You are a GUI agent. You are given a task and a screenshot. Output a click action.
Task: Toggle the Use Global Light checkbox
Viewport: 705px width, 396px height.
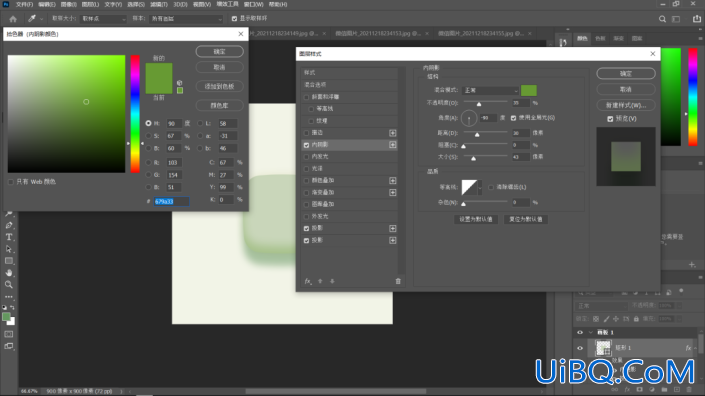click(513, 118)
